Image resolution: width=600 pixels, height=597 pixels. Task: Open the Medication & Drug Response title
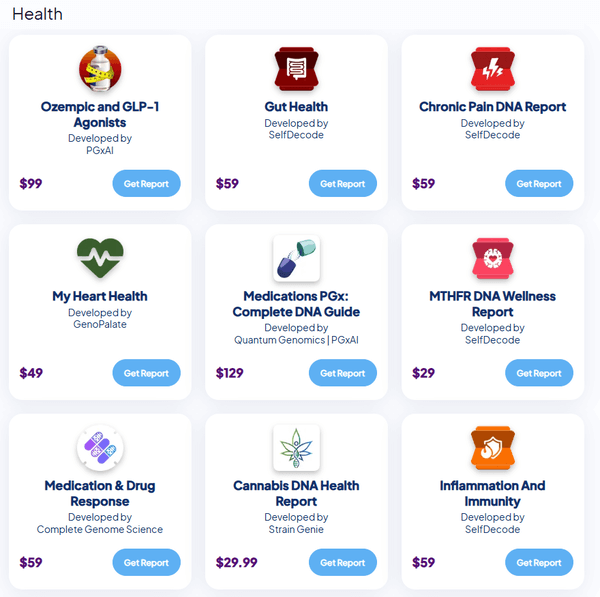pyautogui.click(x=100, y=493)
